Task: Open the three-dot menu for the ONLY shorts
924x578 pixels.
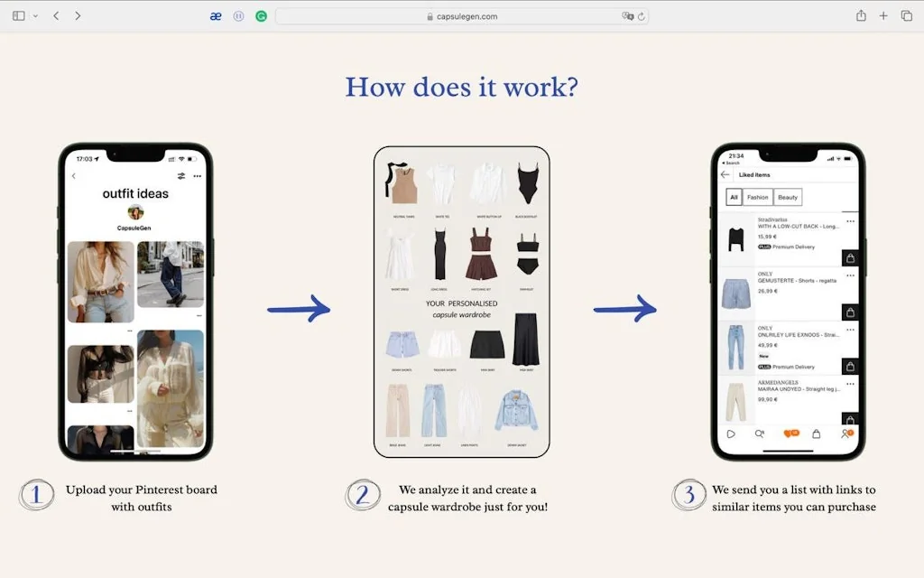Action: click(851, 274)
